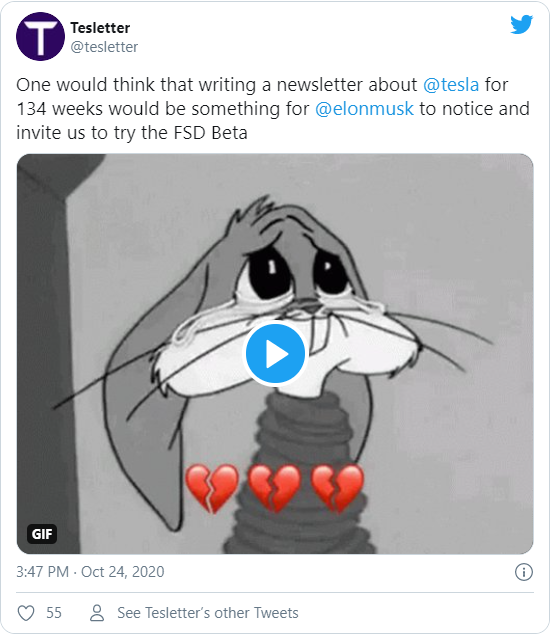Click the GIF badge on the media
Image resolution: width=552 pixels, height=635 pixels.
tap(42, 534)
